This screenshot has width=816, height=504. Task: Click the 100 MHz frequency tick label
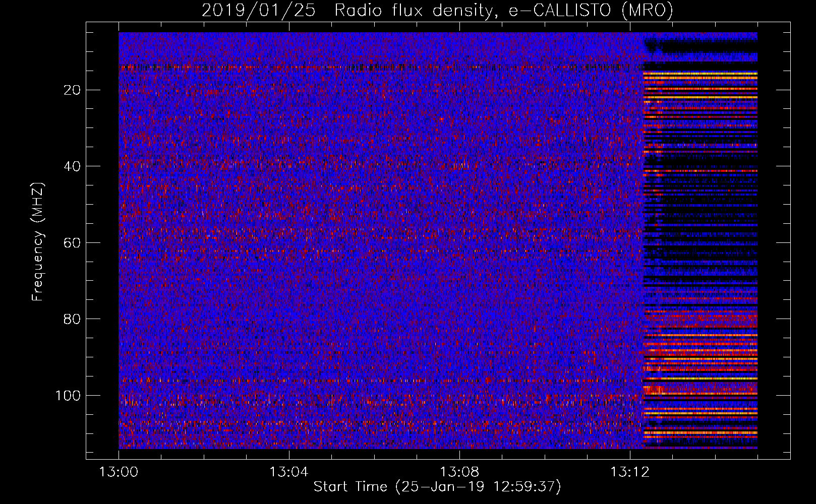pos(68,396)
